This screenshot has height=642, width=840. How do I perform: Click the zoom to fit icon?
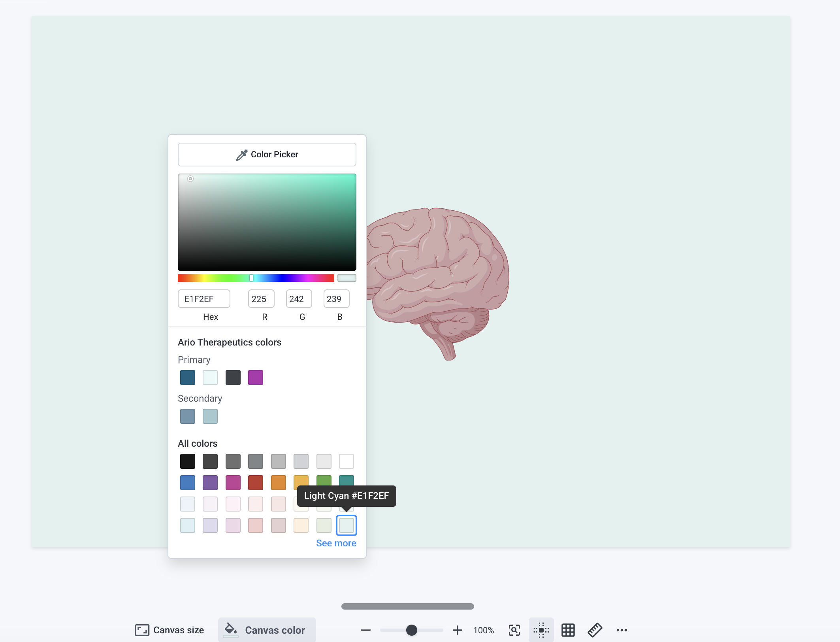[x=514, y=630]
